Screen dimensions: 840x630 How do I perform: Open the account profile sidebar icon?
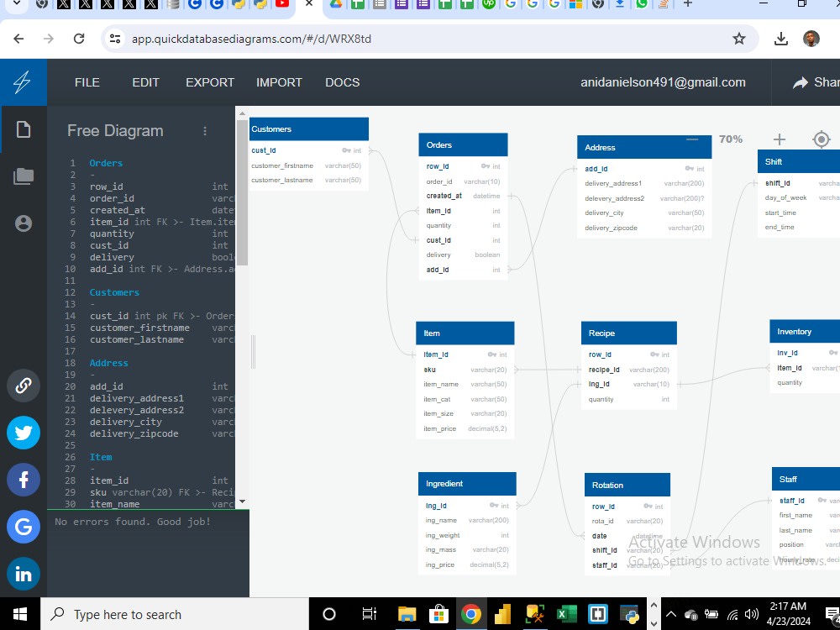[23, 223]
